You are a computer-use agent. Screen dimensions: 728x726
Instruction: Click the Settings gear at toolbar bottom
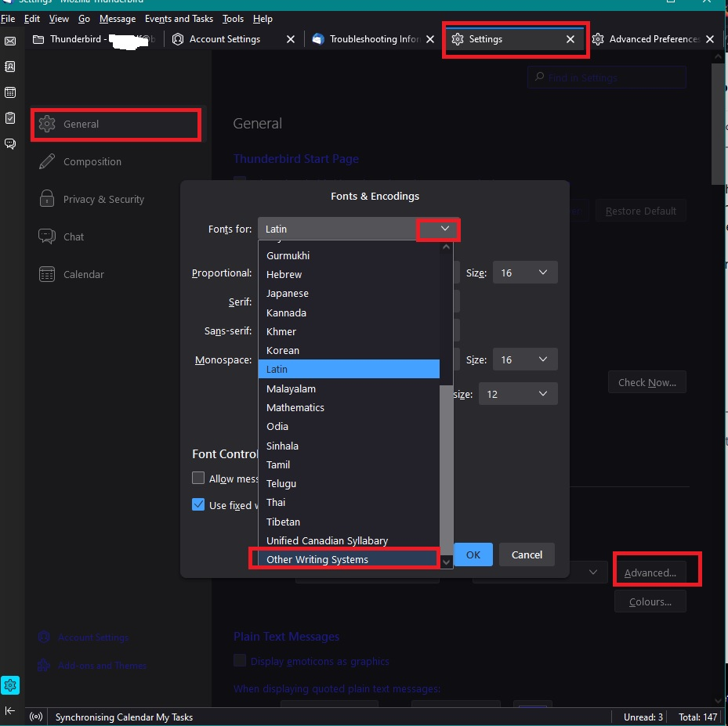click(x=10, y=685)
